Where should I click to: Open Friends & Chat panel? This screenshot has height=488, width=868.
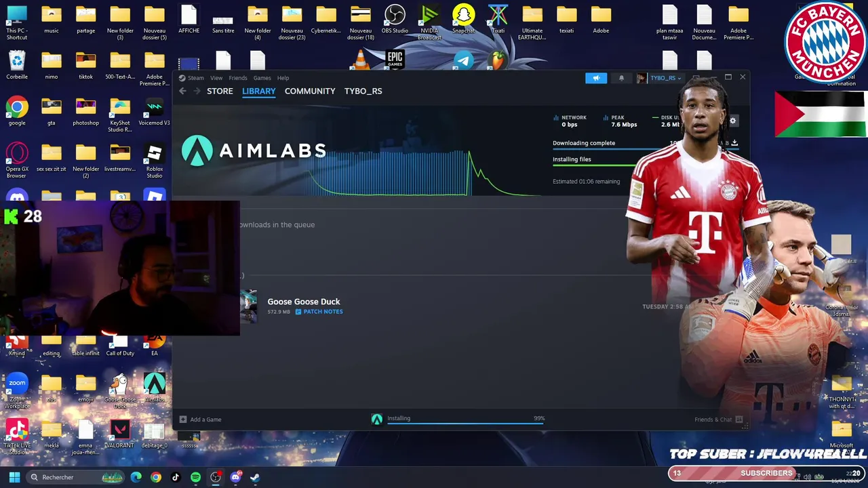point(718,420)
